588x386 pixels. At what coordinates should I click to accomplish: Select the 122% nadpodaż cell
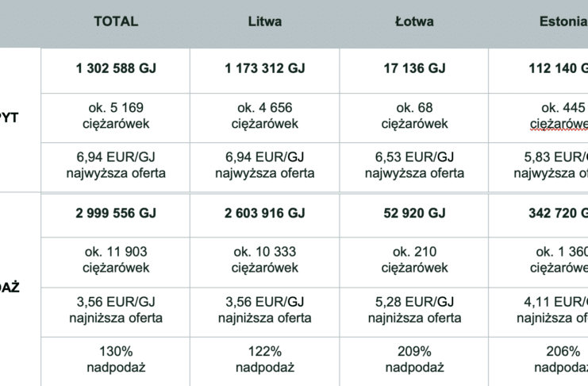click(x=265, y=361)
